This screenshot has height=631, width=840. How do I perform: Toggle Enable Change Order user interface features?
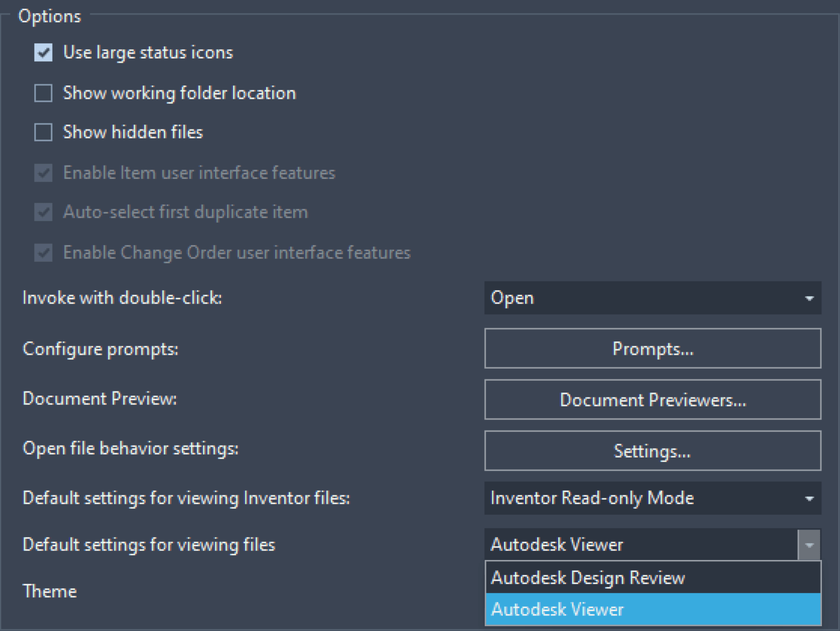point(43,253)
